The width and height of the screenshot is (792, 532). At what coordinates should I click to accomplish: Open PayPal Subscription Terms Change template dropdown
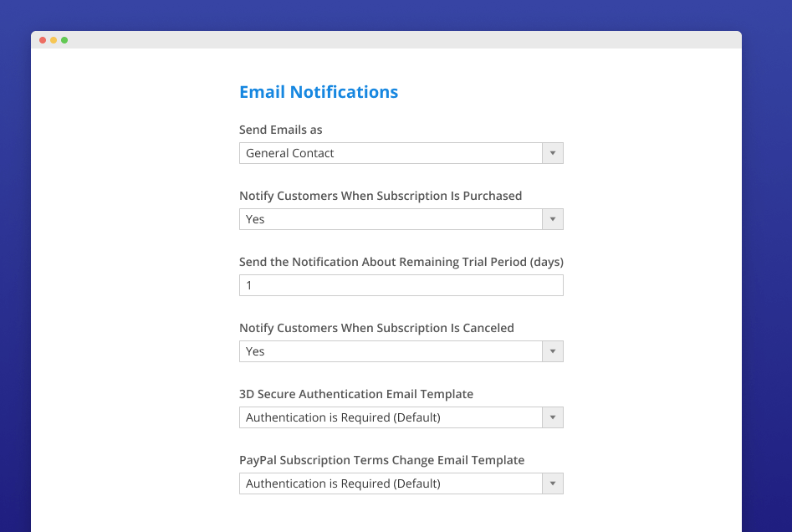coord(391,483)
